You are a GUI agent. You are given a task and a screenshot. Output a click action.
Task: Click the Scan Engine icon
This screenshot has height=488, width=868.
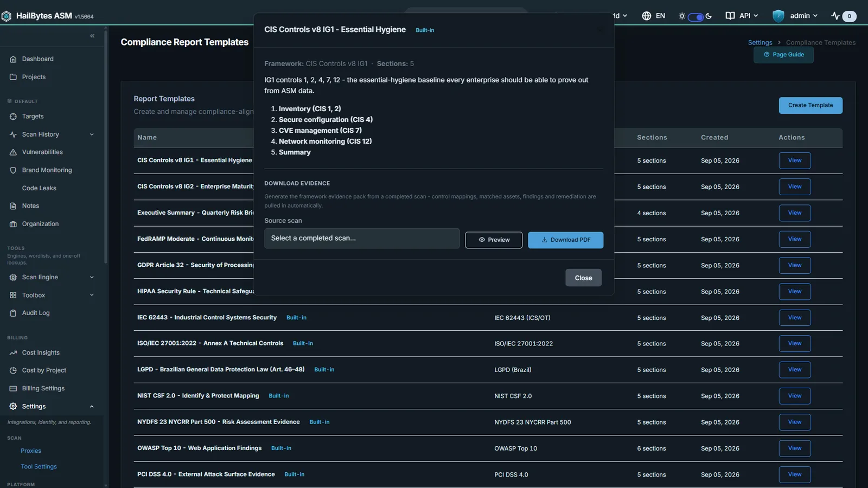(13, 277)
